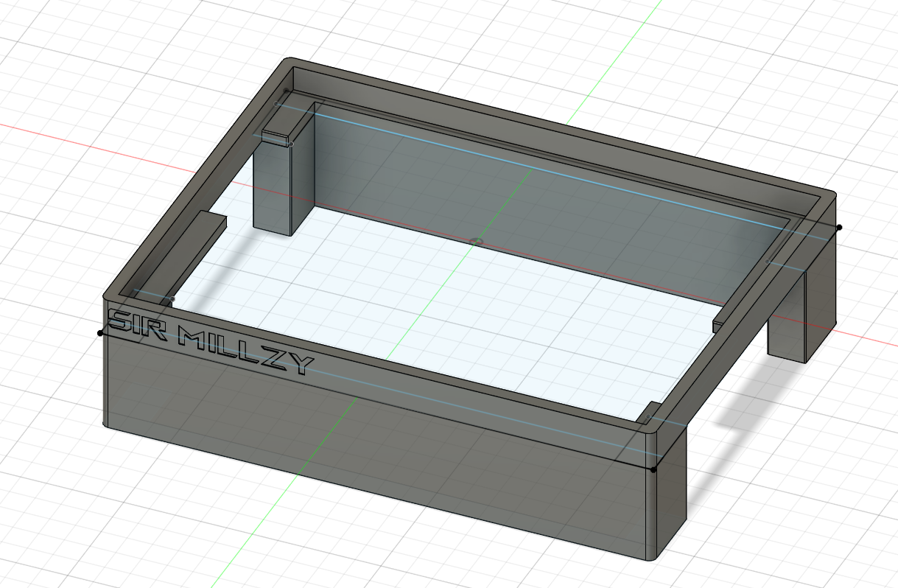Screen dimensions: 898x588
Task: Select the sketch endpoint outside the back right corner
Action: pos(839,228)
